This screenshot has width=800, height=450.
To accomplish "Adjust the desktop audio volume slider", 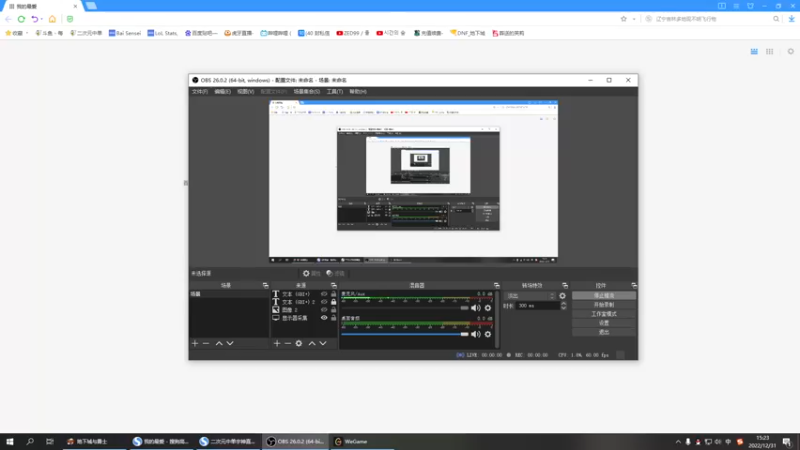I will click(x=405, y=334).
